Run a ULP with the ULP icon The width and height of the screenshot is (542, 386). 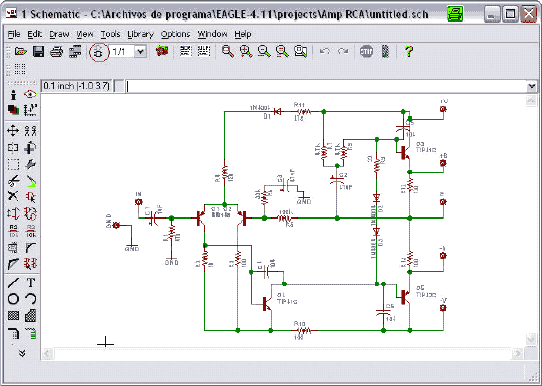click(204, 51)
